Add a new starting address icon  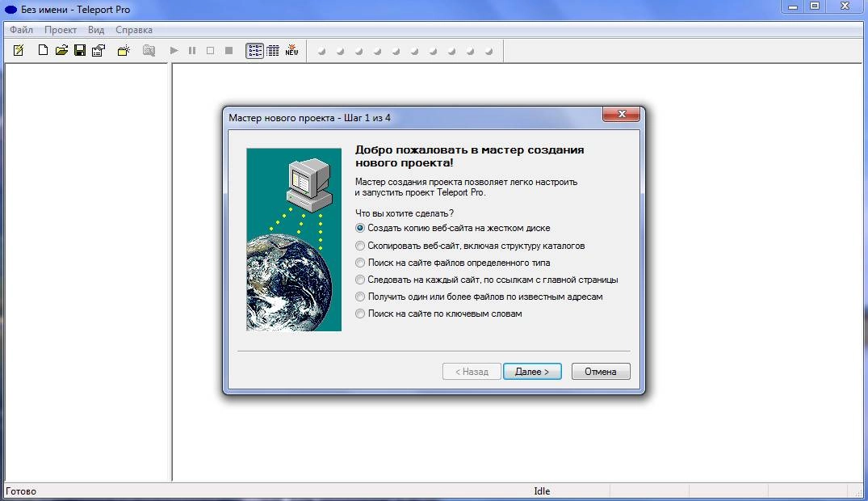124,50
